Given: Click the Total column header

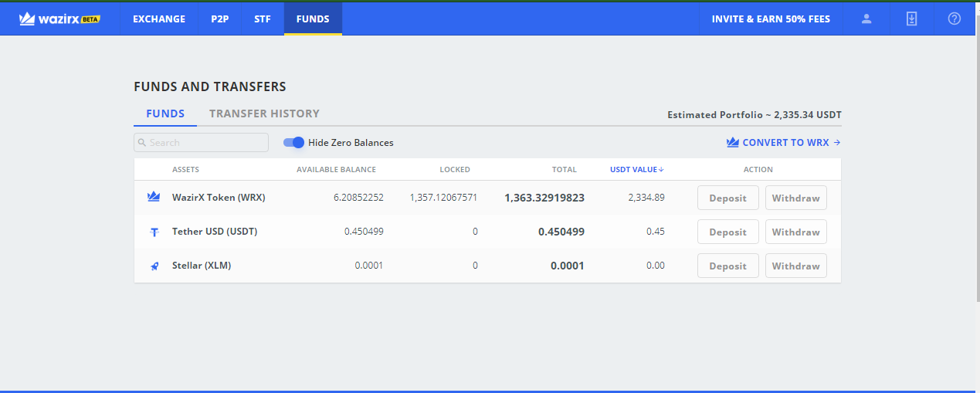Looking at the screenshot, I should tap(564, 170).
